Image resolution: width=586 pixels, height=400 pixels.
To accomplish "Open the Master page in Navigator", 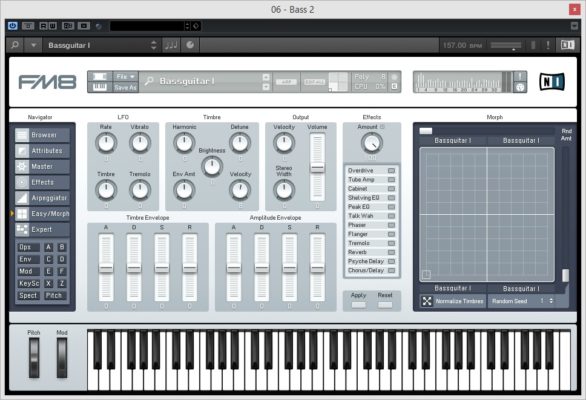I will (x=42, y=166).
